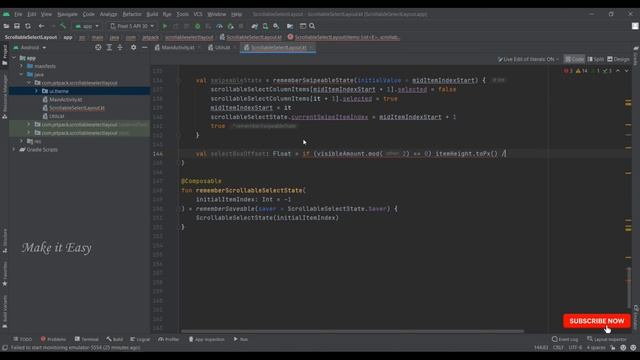Click the UTF-8 encoding in status bar
This screenshot has height=360, width=640.
[x=575, y=348]
